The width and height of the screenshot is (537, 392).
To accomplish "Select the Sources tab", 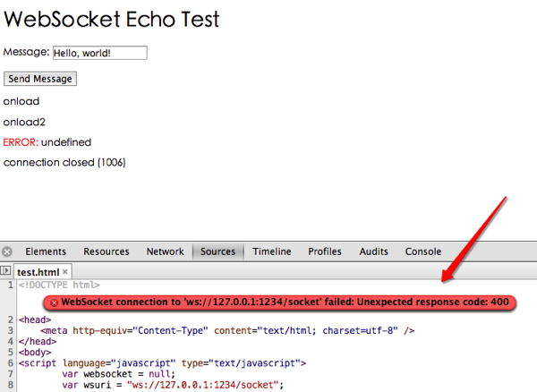I will tap(217, 251).
